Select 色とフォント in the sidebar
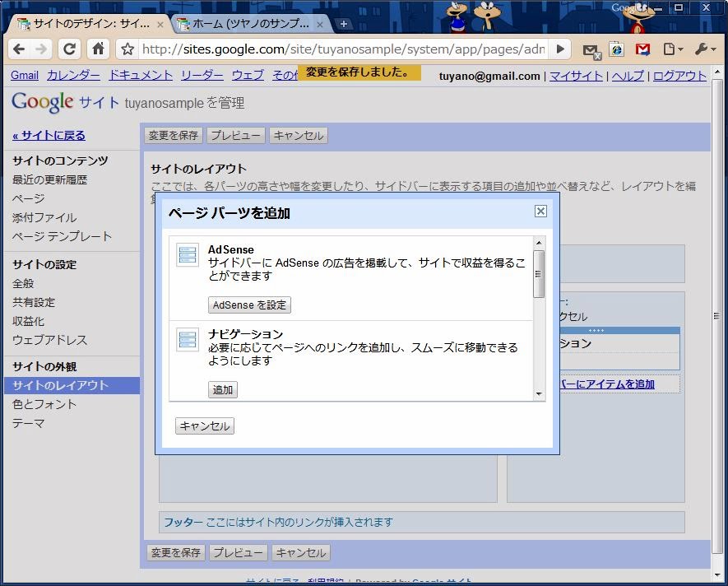 click(x=44, y=404)
